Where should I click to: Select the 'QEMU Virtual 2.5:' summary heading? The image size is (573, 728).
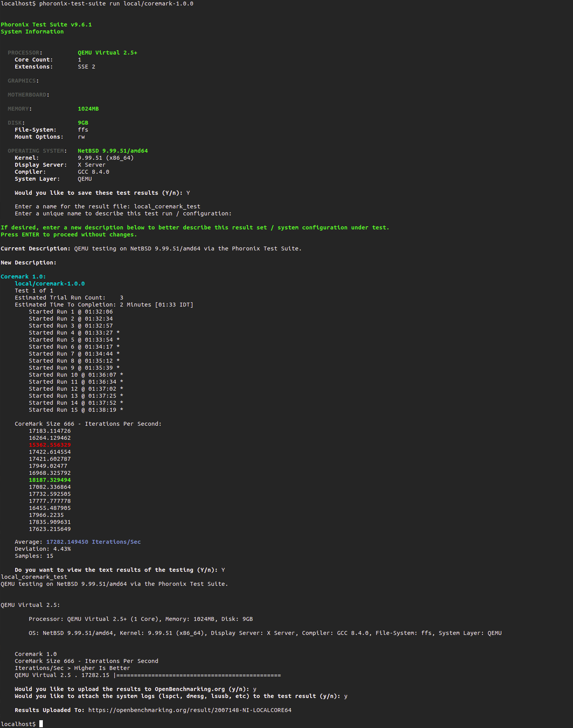point(30,605)
